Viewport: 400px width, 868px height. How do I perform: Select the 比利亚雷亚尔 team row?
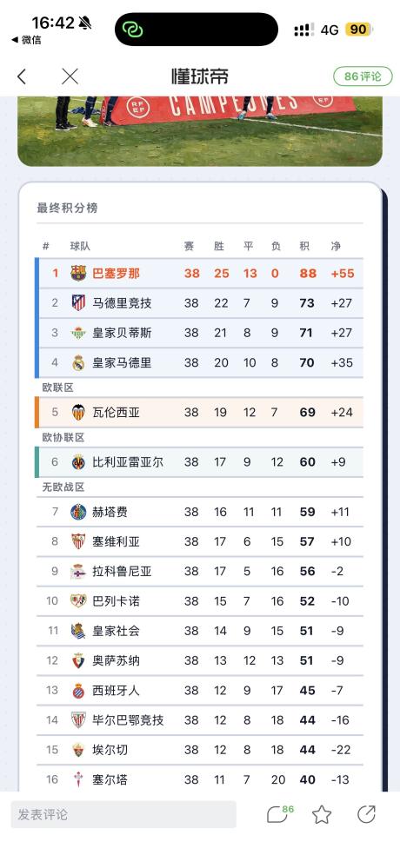pos(199,462)
